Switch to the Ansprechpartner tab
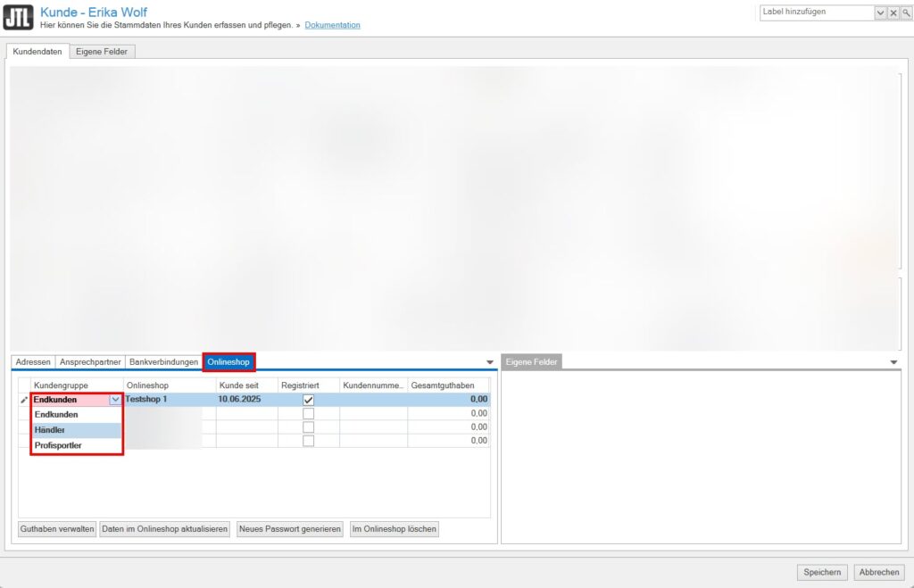The image size is (914, 588). (x=89, y=362)
